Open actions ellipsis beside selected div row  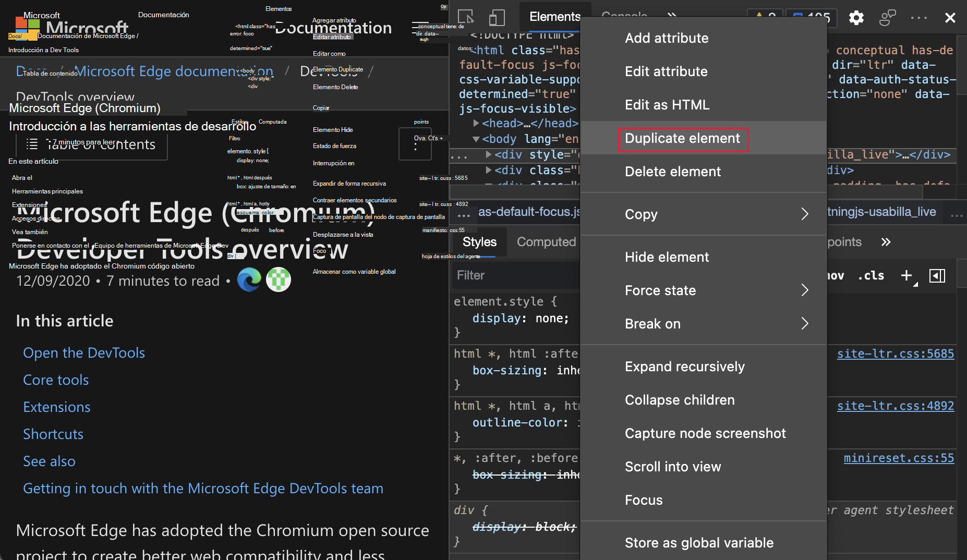coord(459,156)
